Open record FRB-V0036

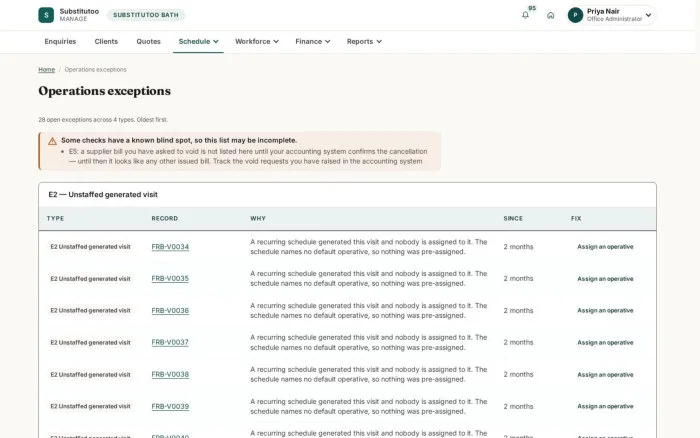(170, 311)
